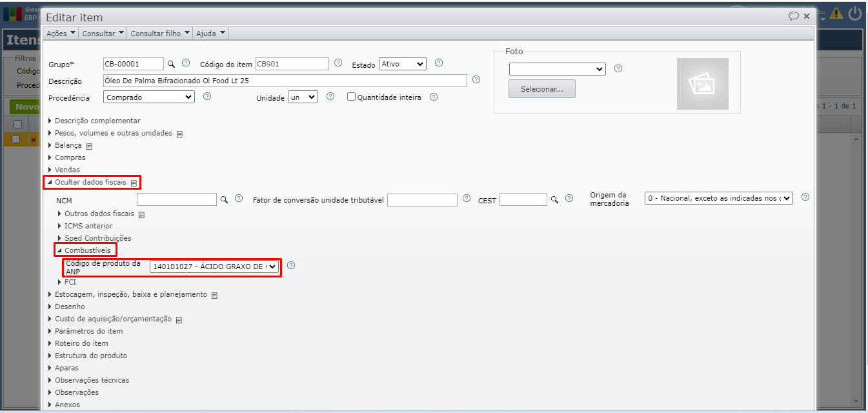Open help icon next to Código do item
The image size is (868, 413).
(x=338, y=63)
